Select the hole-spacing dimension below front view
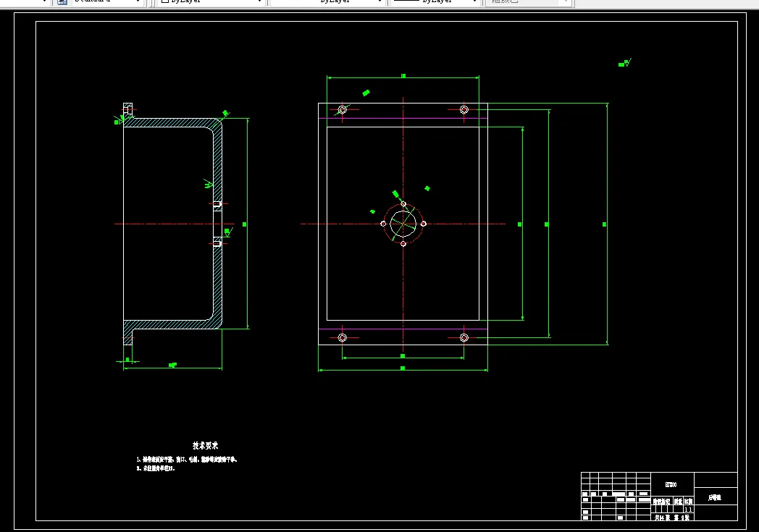The height and width of the screenshot is (532, 759). [403, 358]
